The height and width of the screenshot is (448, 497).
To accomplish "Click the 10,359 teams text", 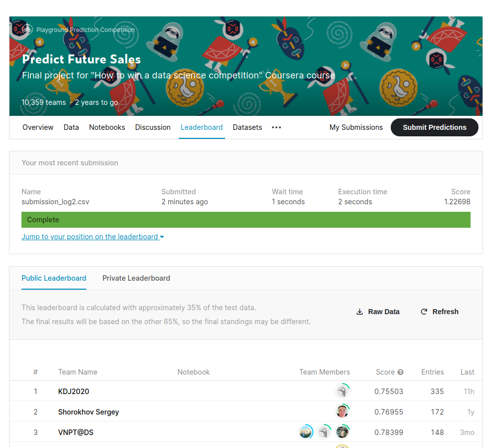I will tap(44, 102).
